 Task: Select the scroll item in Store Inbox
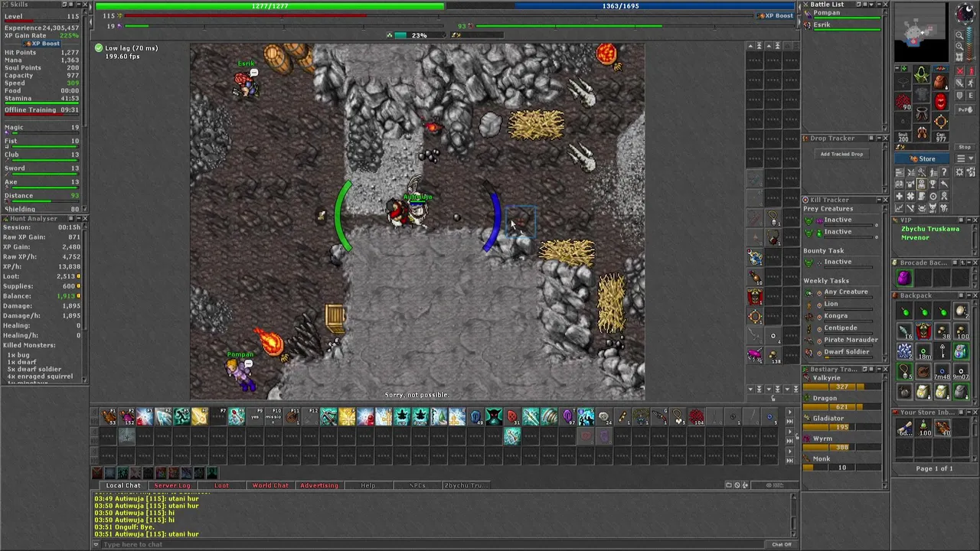(904, 427)
